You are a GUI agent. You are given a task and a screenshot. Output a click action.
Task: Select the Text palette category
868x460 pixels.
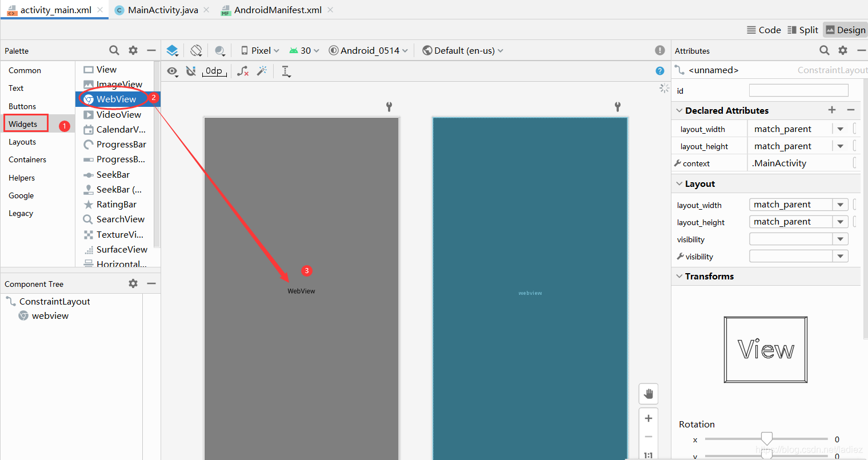pos(16,88)
